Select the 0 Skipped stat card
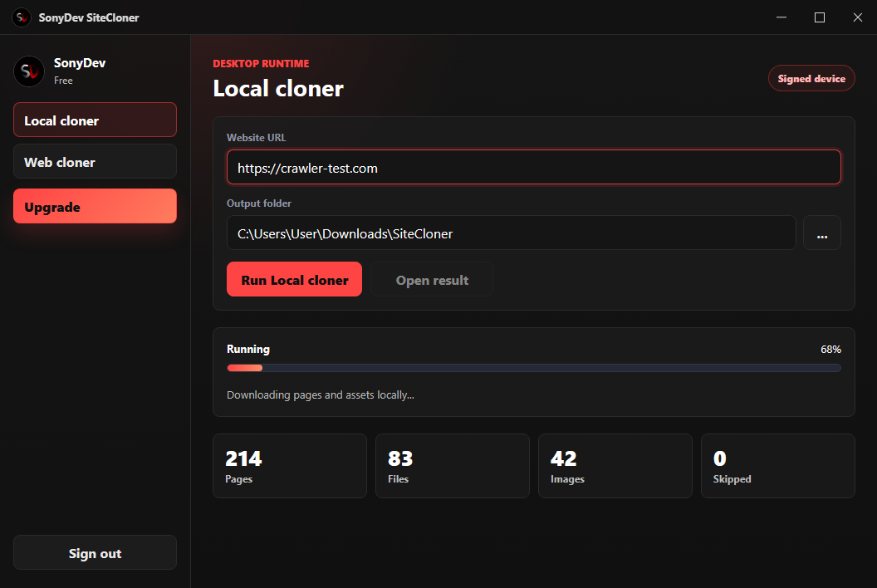The image size is (877, 588). 778,465
